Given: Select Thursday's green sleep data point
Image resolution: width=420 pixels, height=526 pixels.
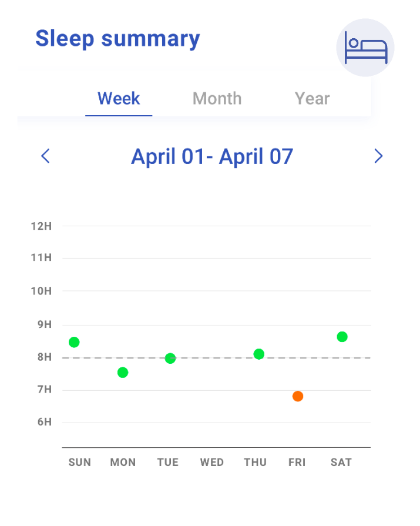Looking at the screenshot, I should (259, 354).
